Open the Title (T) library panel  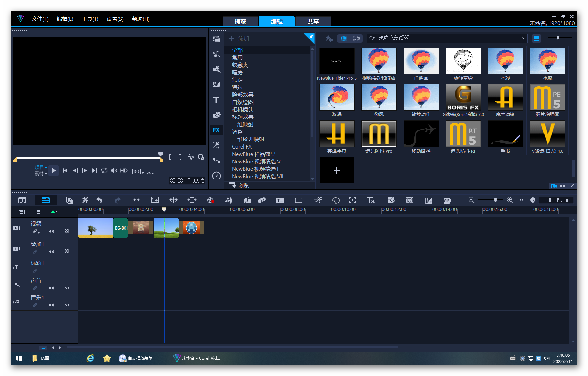[x=216, y=100]
